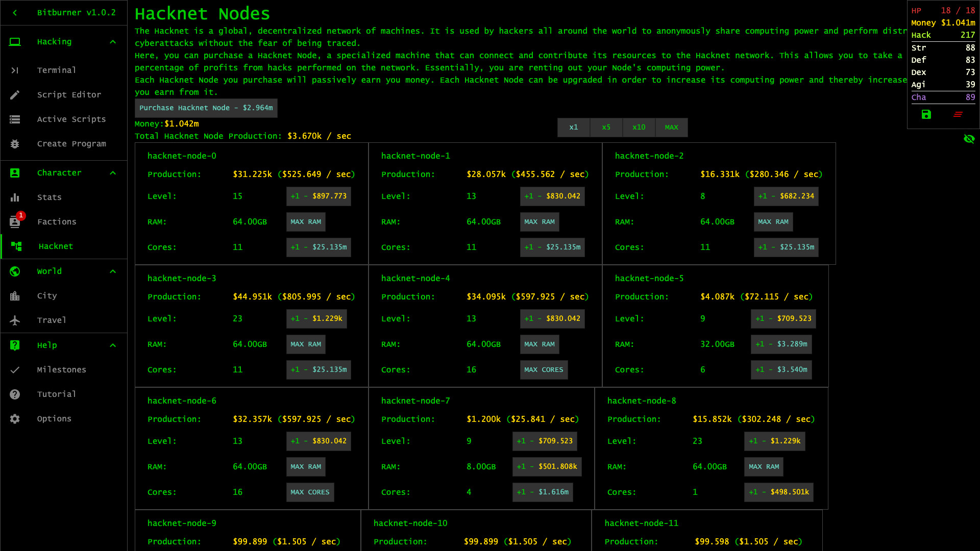Open the Terminal from the sidebar

(56, 70)
